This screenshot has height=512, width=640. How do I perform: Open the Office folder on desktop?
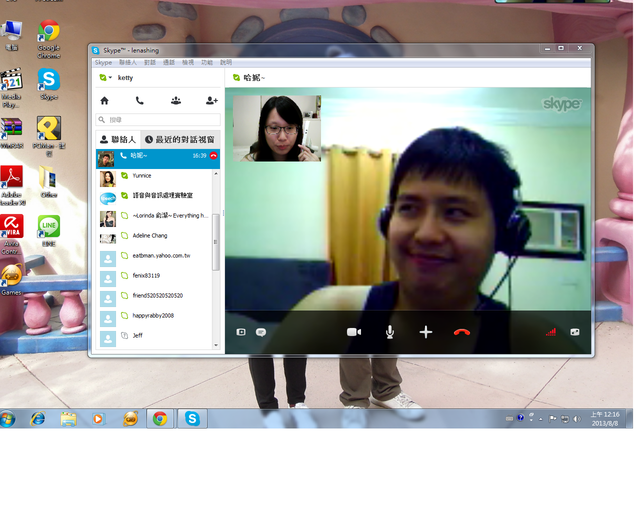(x=49, y=182)
